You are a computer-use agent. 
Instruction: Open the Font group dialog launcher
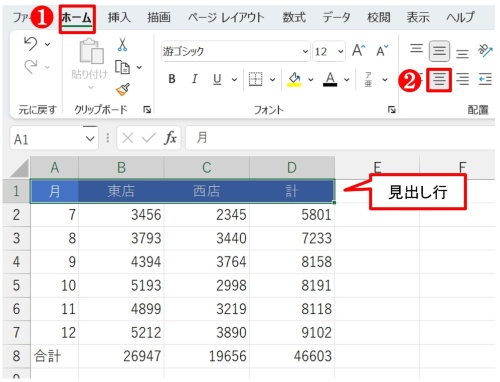point(392,110)
